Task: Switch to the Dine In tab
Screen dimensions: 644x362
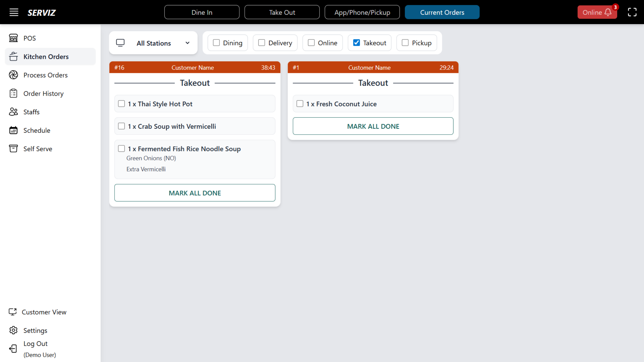Action: tap(202, 12)
